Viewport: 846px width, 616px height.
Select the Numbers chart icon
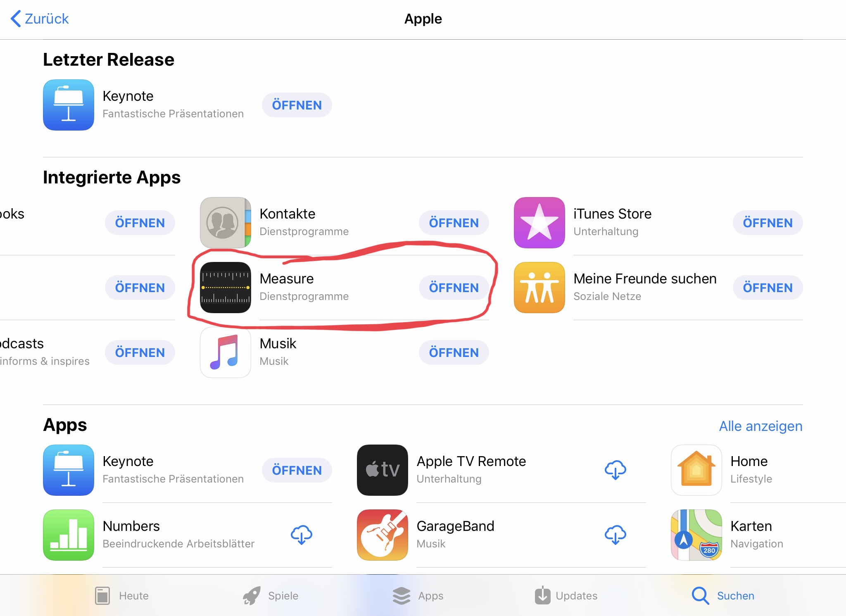[69, 535]
